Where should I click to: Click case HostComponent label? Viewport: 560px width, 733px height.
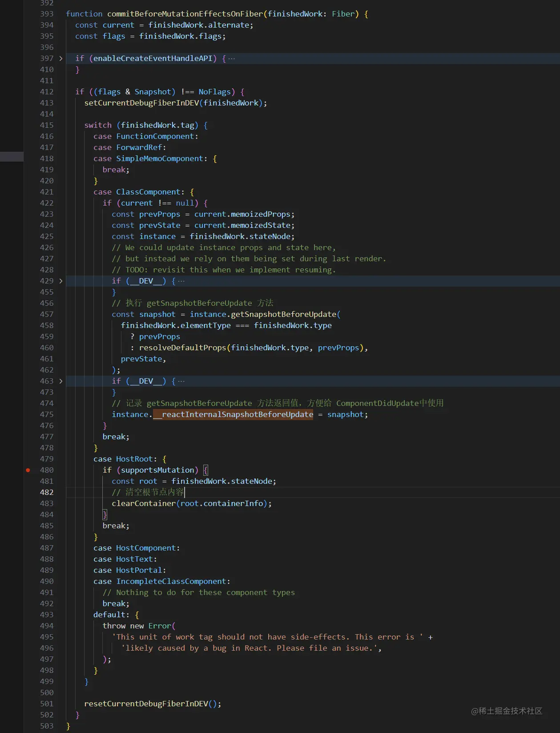(137, 548)
